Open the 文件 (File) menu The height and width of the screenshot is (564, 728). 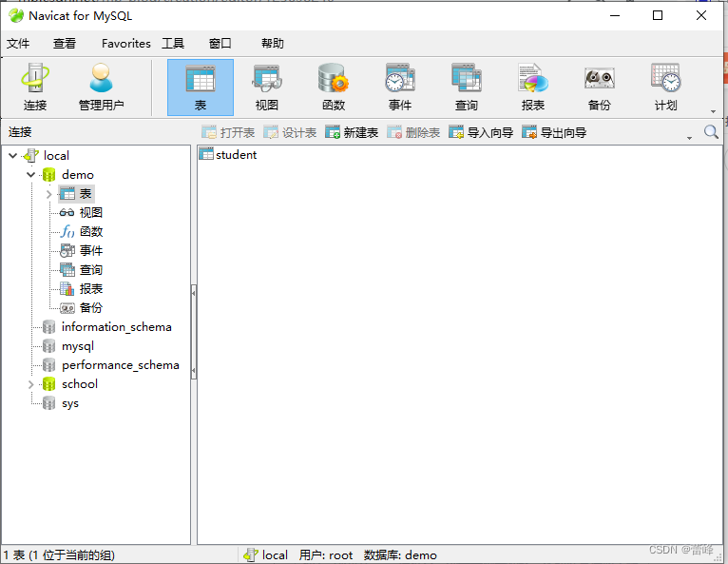[x=18, y=44]
